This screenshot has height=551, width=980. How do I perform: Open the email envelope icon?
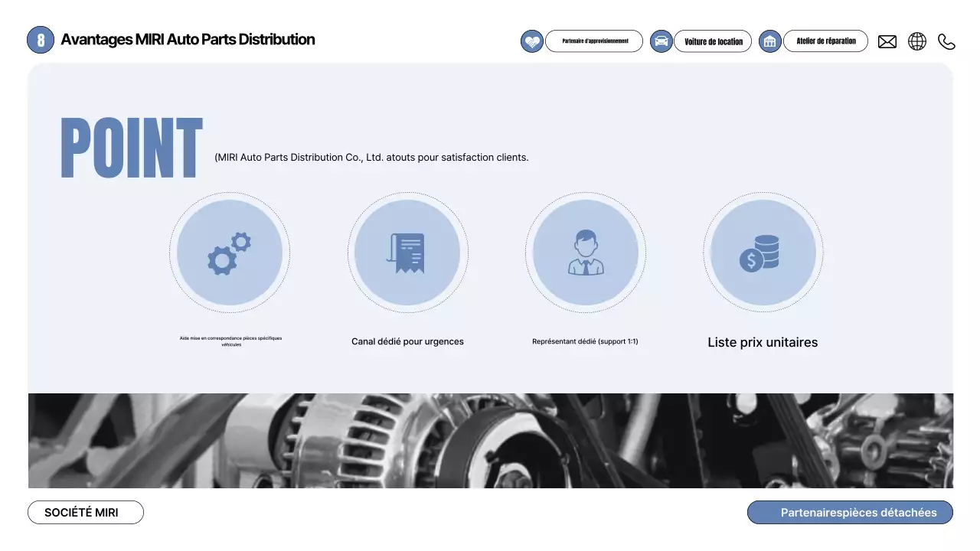[887, 42]
